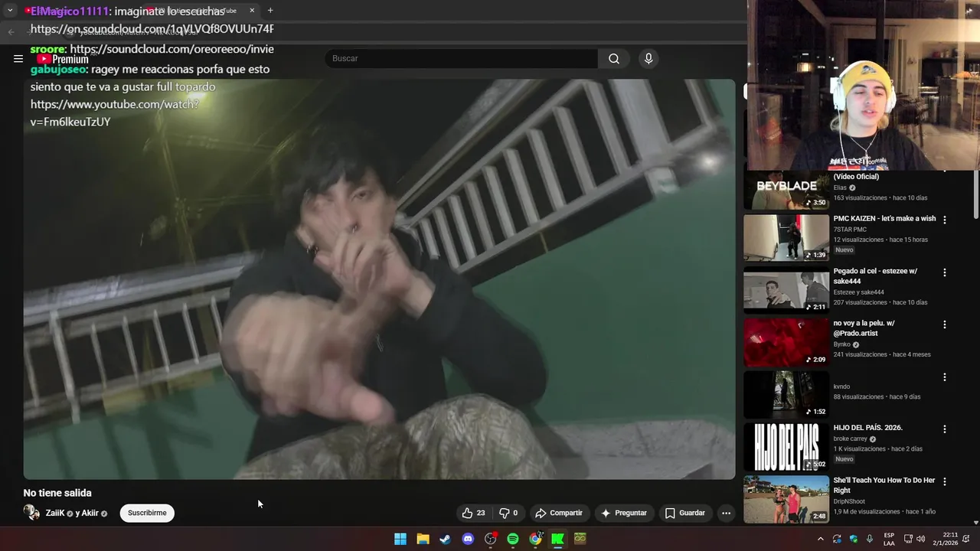The width and height of the screenshot is (980, 551).
Task: Open options menu for kvndo video
Action: (944, 377)
